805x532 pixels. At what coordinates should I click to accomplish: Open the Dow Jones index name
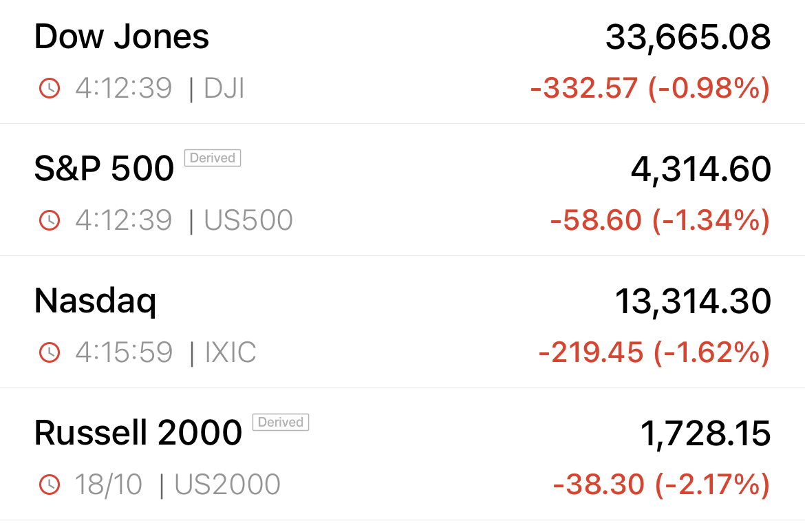(x=122, y=37)
